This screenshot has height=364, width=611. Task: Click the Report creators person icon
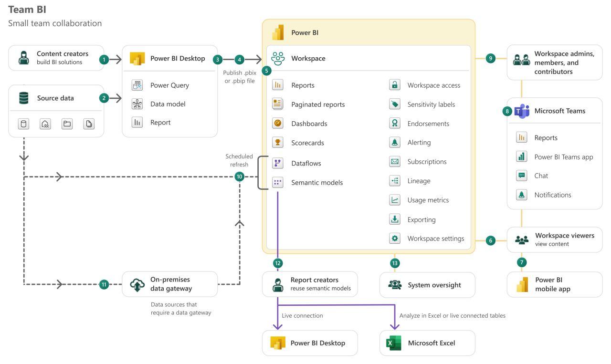tap(277, 284)
